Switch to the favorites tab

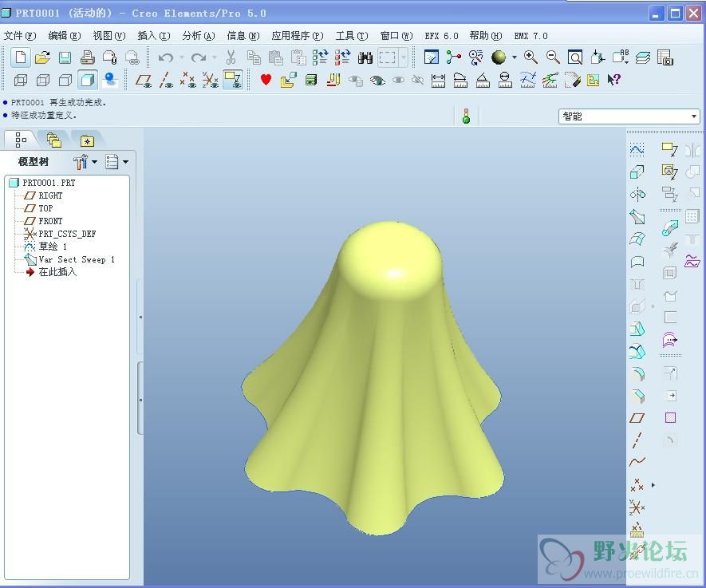(87, 140)
